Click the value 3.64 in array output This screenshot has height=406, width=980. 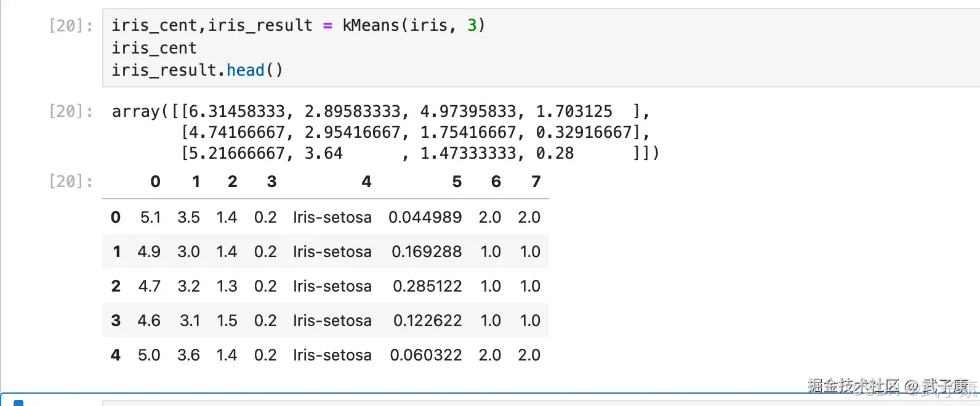tap(323, 153)
